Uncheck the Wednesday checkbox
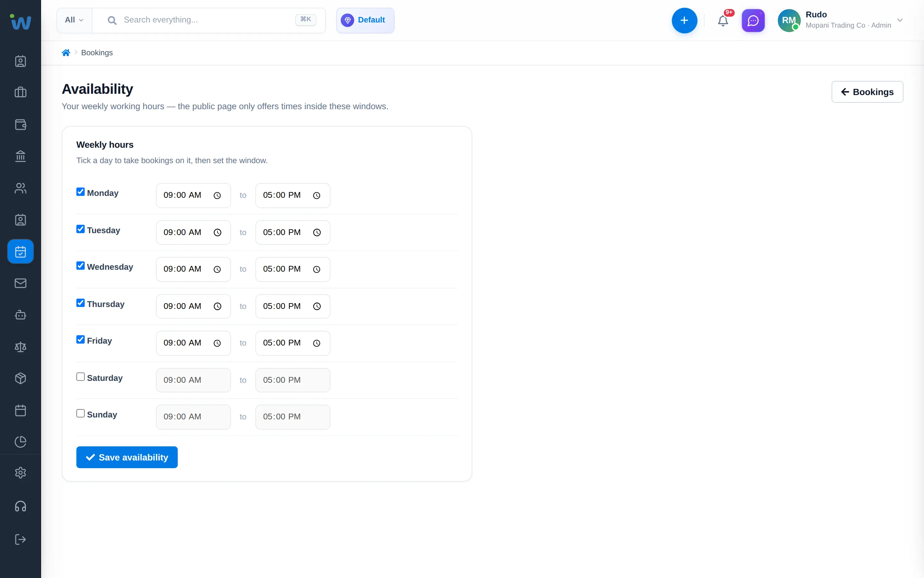Image resolution: width=924 pixels, height=578 pixels. [81, 266]
